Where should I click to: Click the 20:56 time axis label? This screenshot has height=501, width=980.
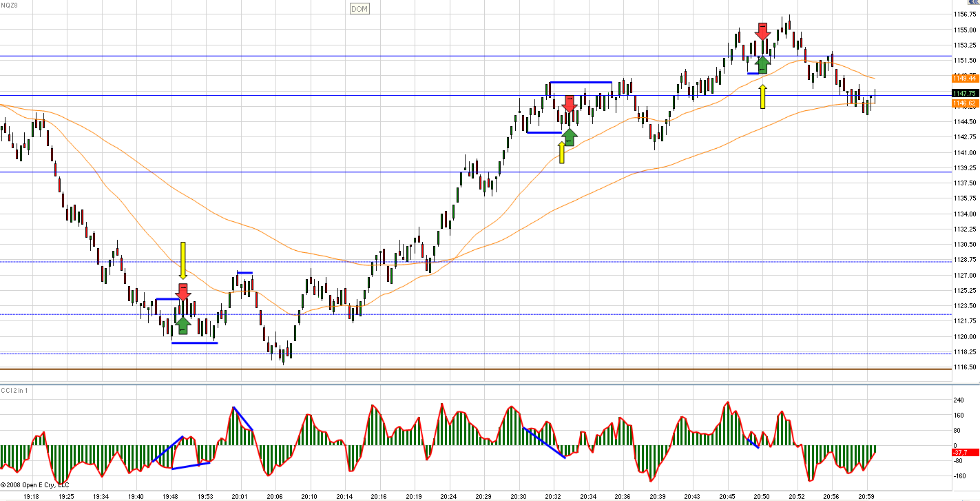[831, 496]
